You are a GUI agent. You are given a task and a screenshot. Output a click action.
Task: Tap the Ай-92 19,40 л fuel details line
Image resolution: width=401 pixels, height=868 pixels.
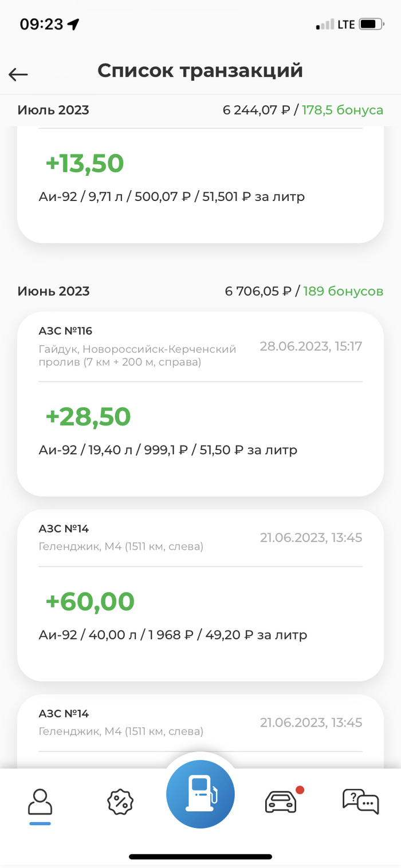tap(168, 449)
